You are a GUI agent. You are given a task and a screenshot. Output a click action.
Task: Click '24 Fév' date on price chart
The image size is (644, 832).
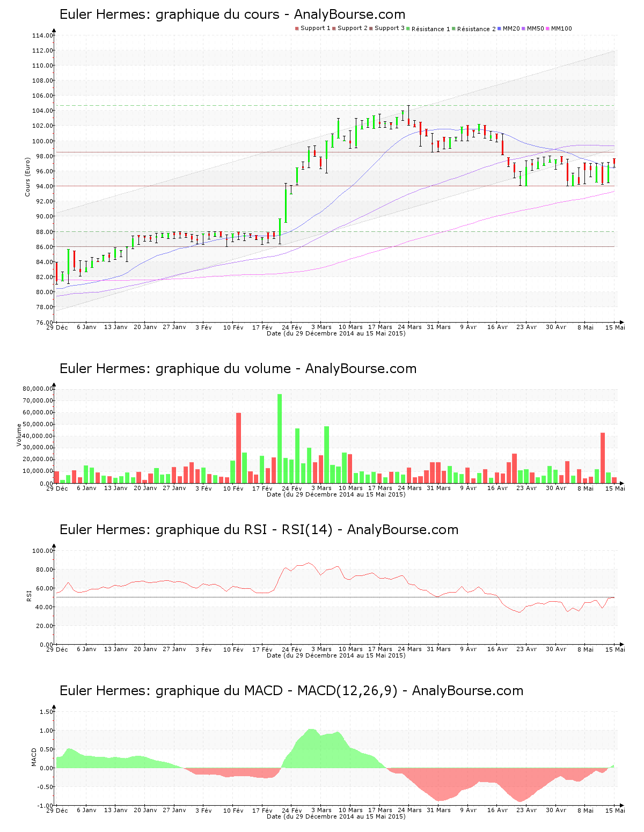[292, 327]
